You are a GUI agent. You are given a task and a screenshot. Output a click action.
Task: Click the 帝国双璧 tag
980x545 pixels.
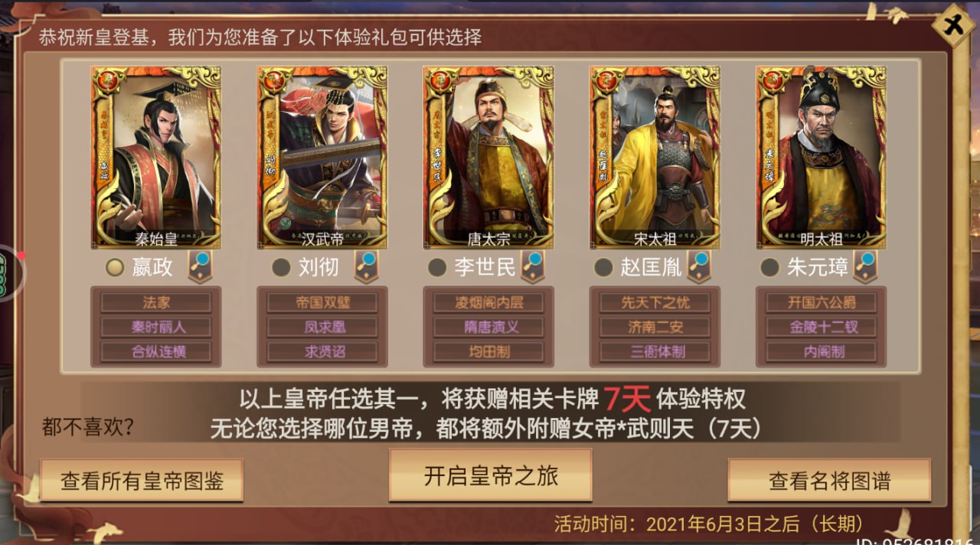coord(322,302)
